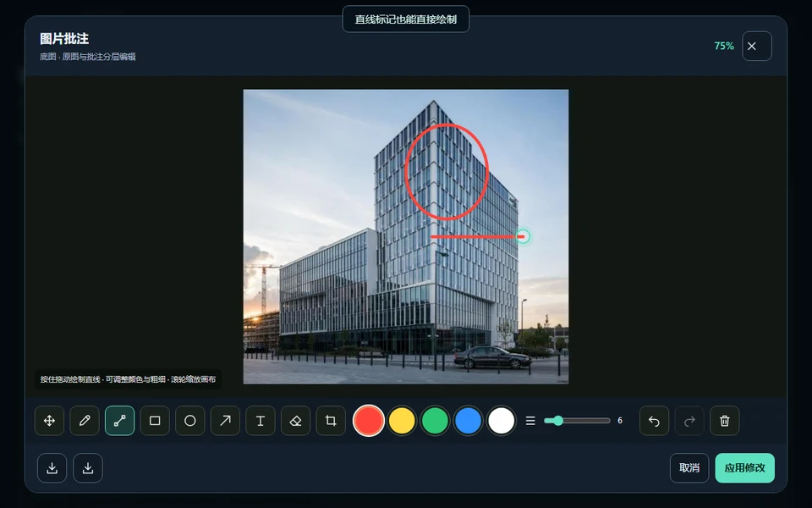Pick the blue color swatch

click(468, 421)
